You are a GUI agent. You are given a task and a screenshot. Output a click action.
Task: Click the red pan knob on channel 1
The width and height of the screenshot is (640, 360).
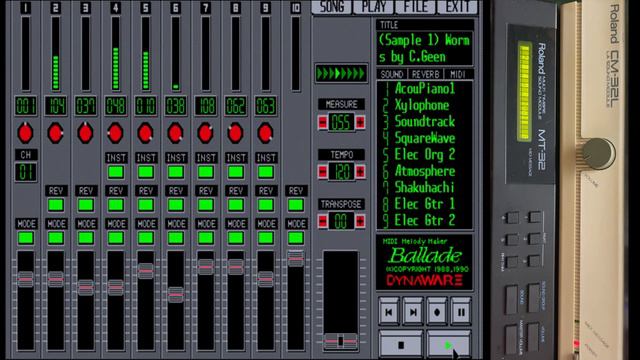(x=25, y=133)
